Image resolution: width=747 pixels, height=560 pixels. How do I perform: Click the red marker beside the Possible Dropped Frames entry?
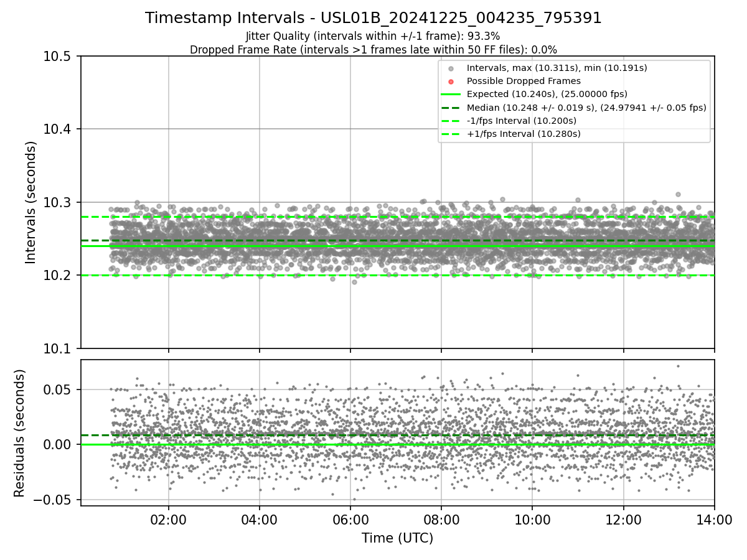pyautogui.click(x=451, y=81)
